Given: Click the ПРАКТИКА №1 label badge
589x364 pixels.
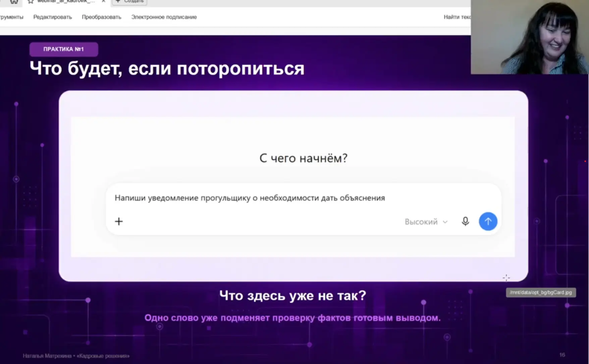Looking at the screenshot, I should pyautogui.click(x=64, y=49).
